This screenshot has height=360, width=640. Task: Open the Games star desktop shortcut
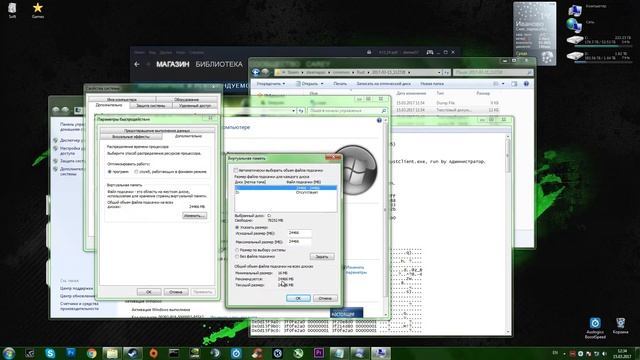(38, 10)
